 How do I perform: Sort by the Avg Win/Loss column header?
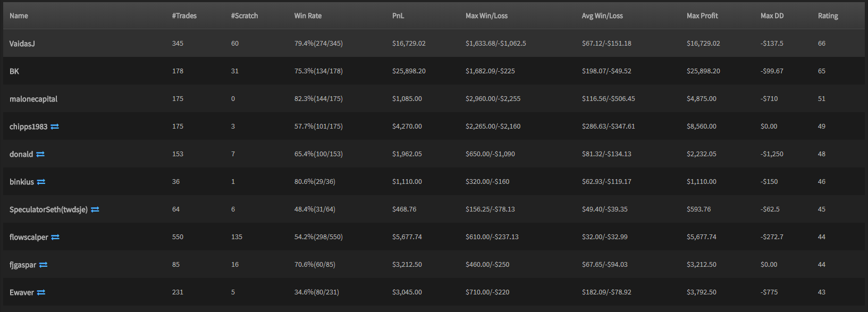tap(602, 16)
